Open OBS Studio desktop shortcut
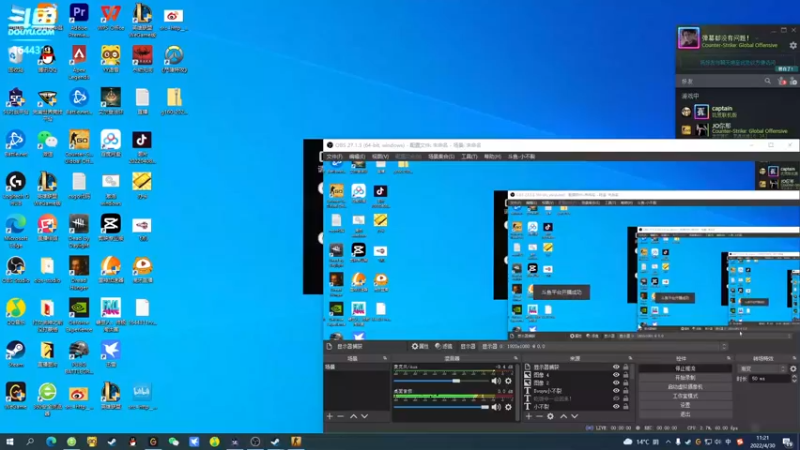This screenshot has height=450, width=800. 16,270
